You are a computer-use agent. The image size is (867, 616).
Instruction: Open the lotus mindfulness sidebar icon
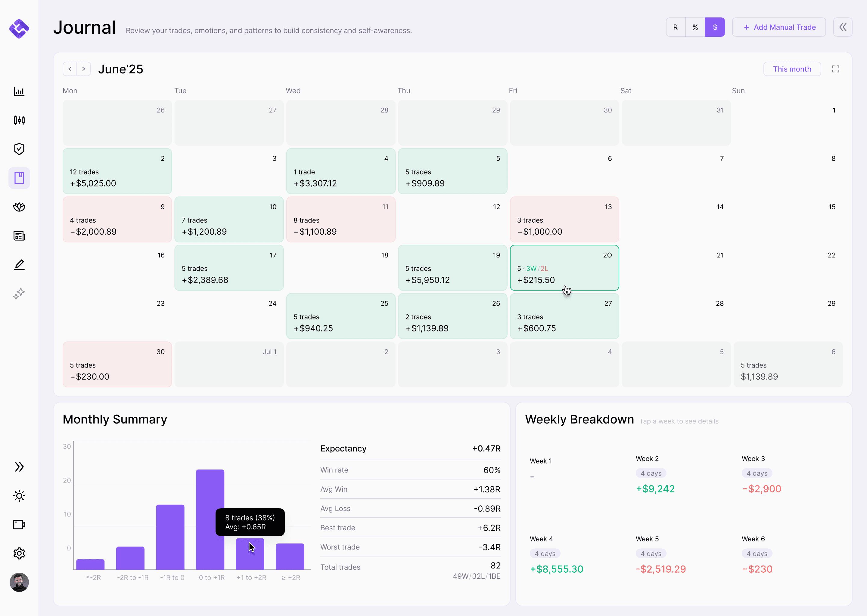(x=19, y=207)
